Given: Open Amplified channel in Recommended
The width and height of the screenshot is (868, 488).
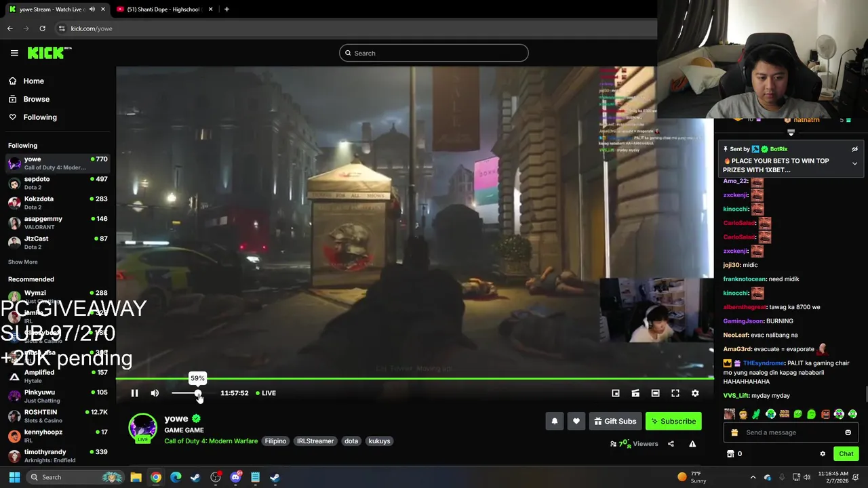Looking at the screenshot, I should [58, 376].
